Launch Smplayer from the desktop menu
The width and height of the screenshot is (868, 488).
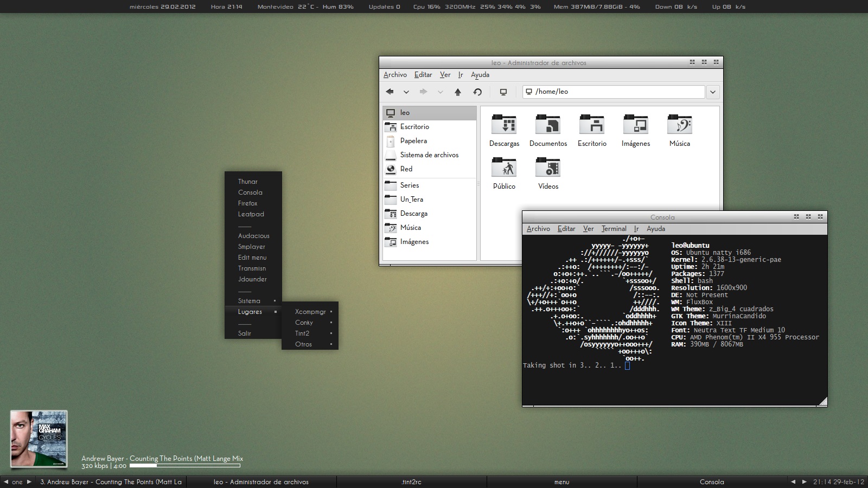coord(253,247)
